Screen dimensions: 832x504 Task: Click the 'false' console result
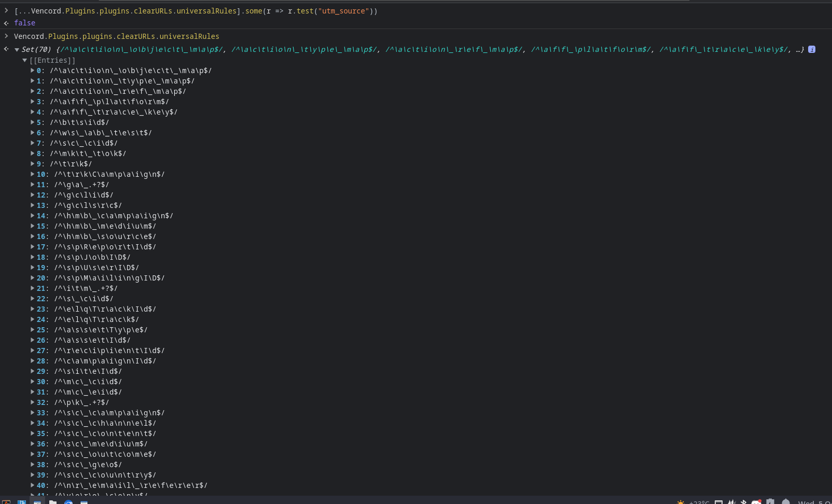(x=24, y=23)
